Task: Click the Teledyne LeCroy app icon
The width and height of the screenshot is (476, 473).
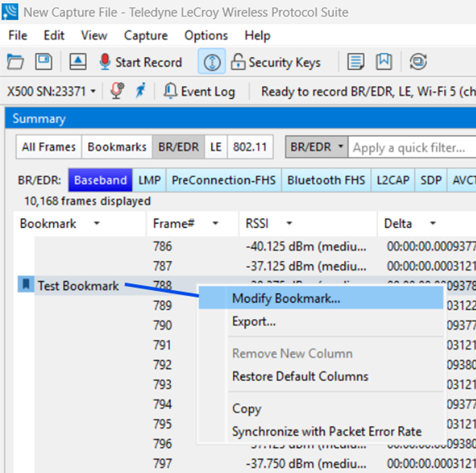Action: click(x=10, y=11)
